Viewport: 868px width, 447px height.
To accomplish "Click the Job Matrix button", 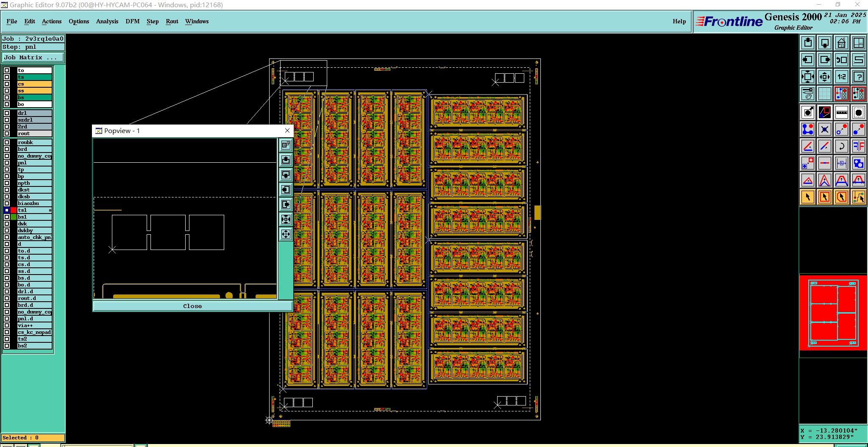I will pyautogui.click(x=33, y=58).
